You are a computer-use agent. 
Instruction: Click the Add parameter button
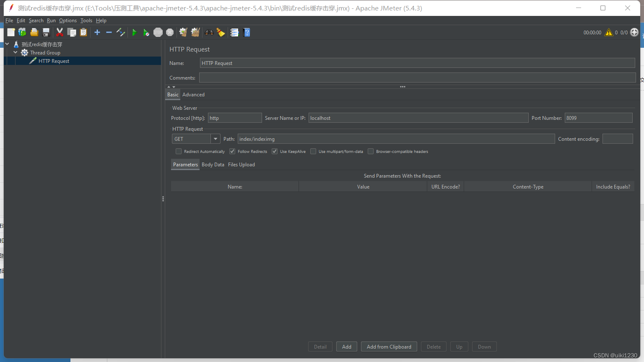coord(347,346)
